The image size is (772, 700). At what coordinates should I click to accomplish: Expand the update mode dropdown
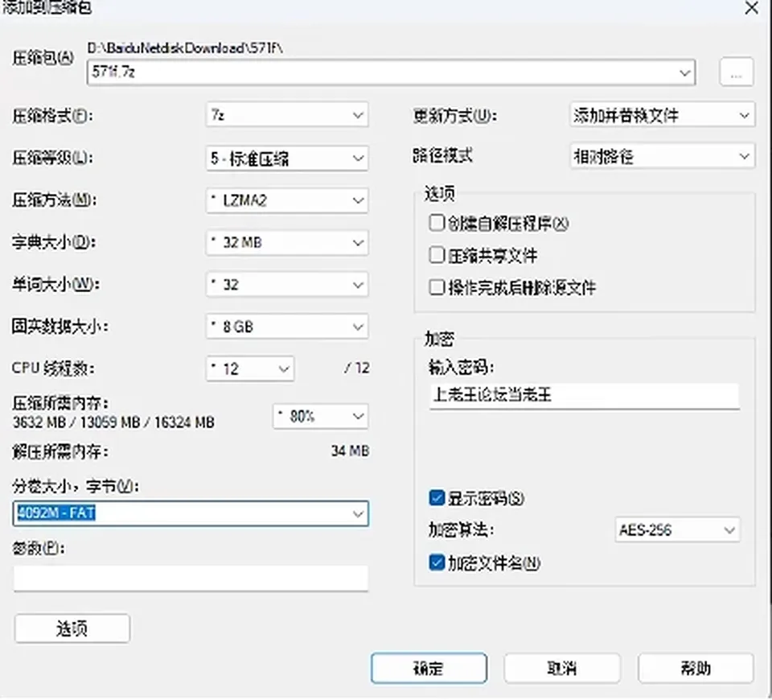(x=662, y=115)
